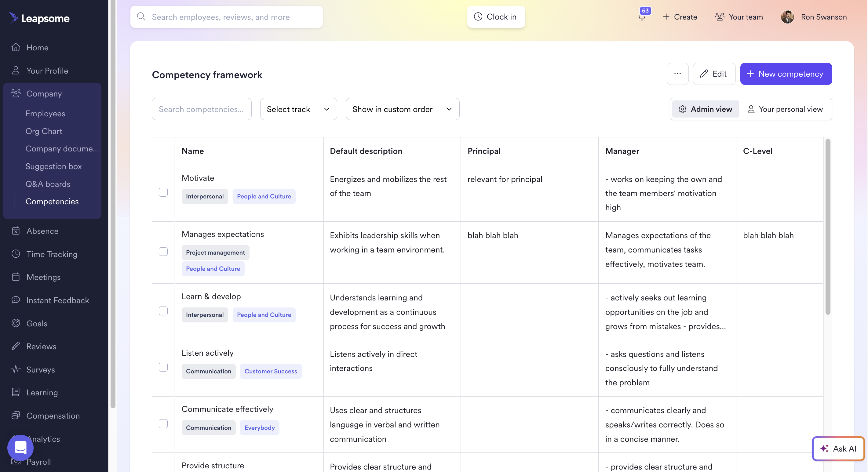Open Org Chart in the Company submenu
This screenshot has width=868, height=472.
point(44,131)
